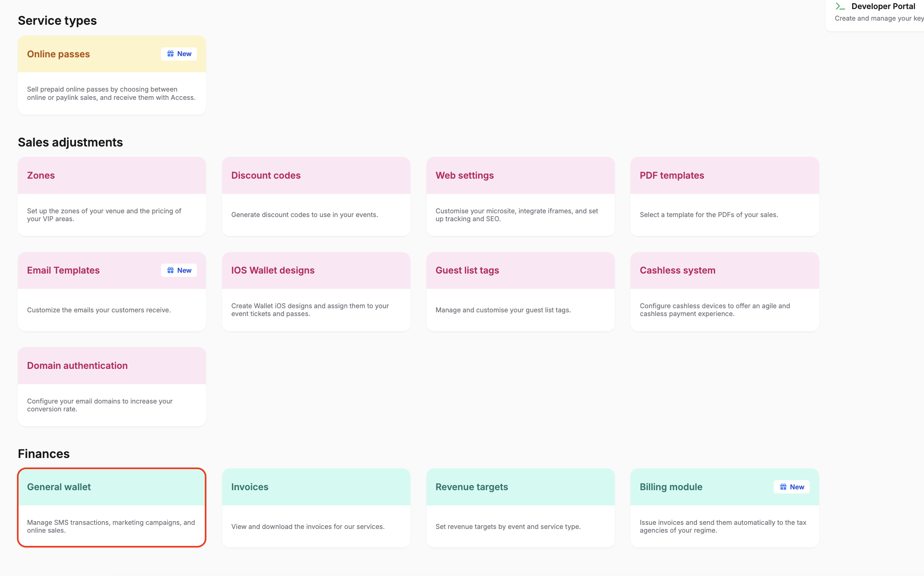Open the Discount codes card
Viewport: 924px width, 576px height.
point(316,196)
